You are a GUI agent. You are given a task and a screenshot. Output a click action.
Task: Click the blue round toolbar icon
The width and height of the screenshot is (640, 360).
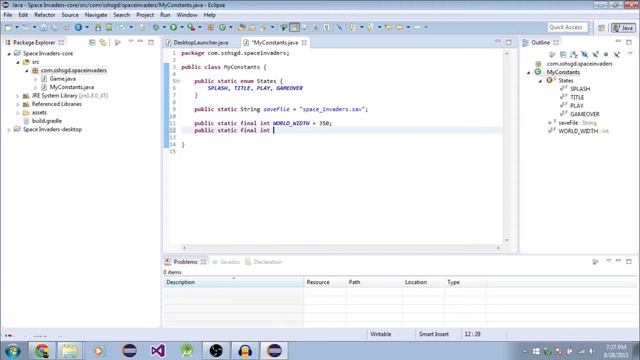[x=78, y=27]
